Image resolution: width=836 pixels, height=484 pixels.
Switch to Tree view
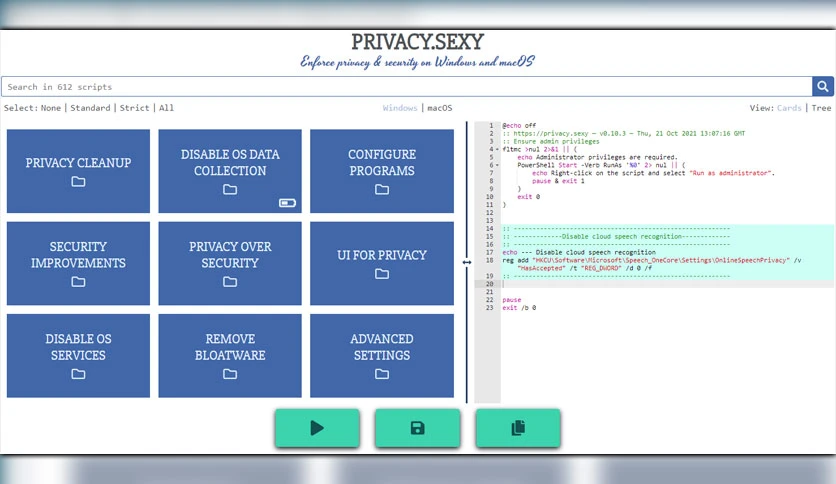point(822,108)
